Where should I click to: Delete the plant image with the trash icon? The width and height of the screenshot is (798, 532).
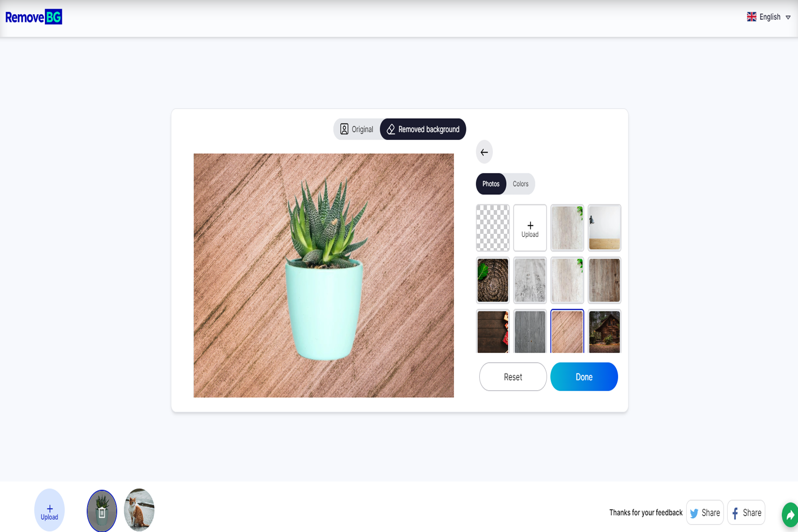click(x=102, y=512)
